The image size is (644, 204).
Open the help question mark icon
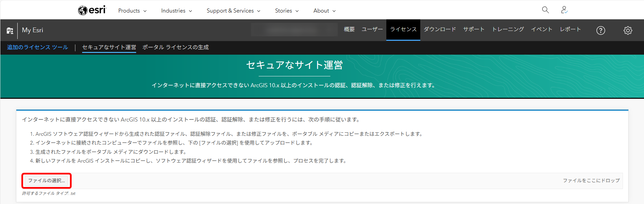(x=601, y=31)
